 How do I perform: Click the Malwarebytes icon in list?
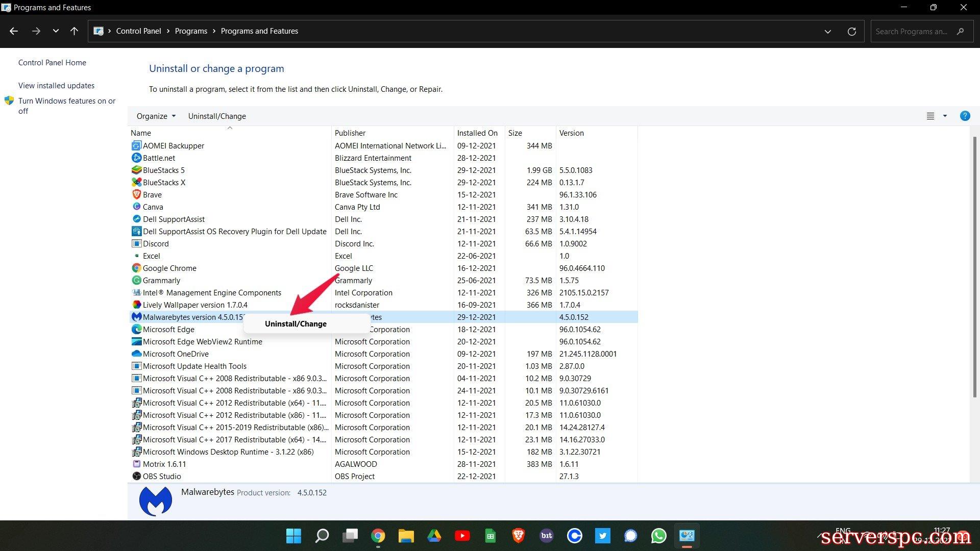[136, 317]
